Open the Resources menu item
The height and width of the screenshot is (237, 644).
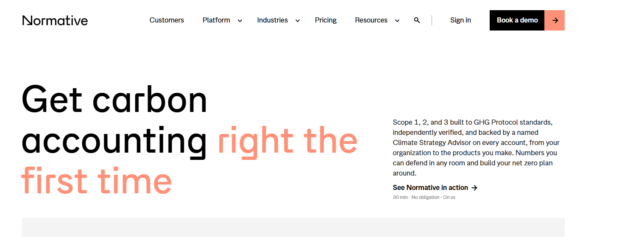click(371, 20)
